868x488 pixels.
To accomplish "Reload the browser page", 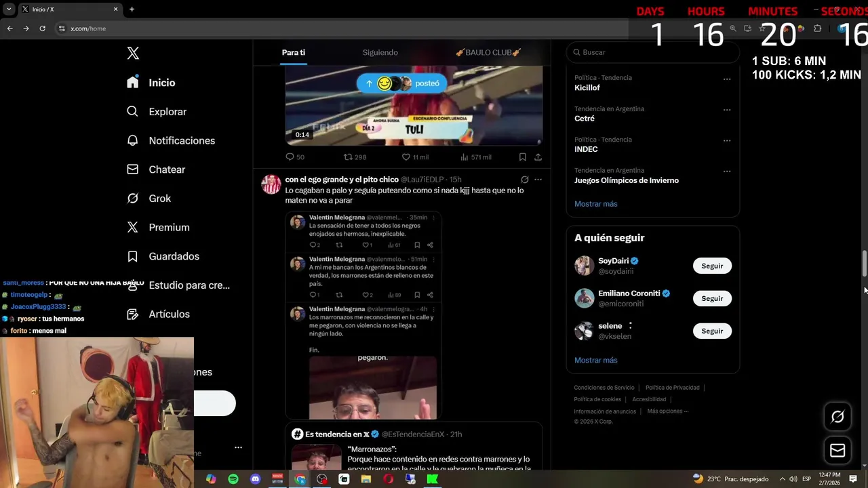I will coord(42,28).
